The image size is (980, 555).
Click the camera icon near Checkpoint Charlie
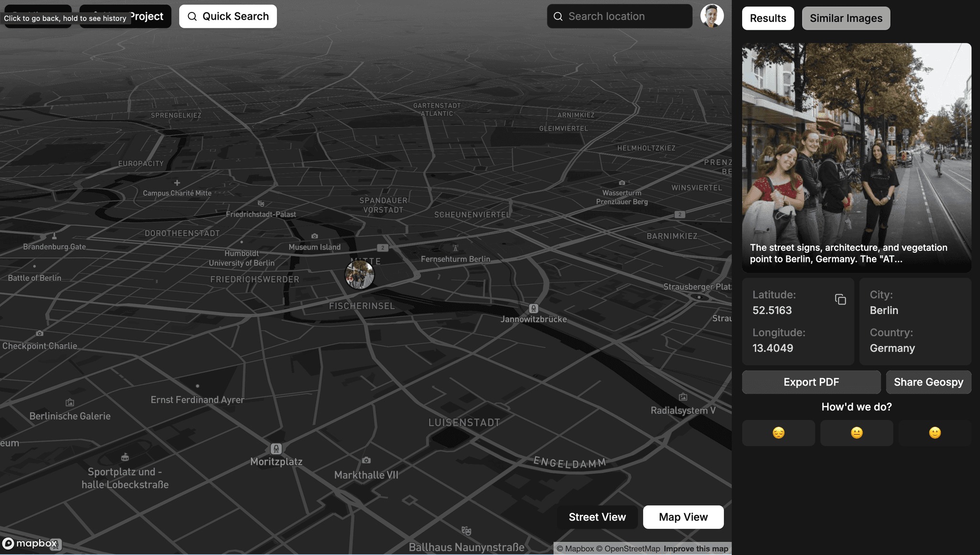pyautogui.click(x=39, y=333)
